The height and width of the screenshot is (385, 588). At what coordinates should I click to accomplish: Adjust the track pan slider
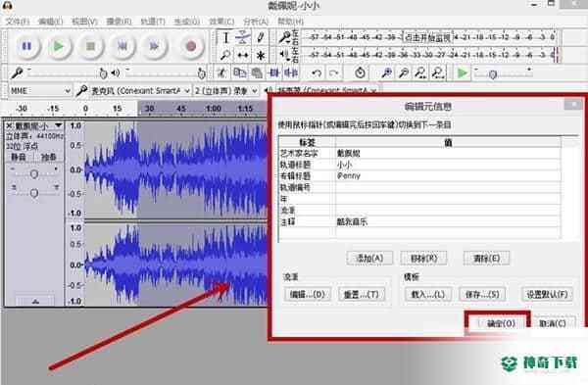[34, 193]
